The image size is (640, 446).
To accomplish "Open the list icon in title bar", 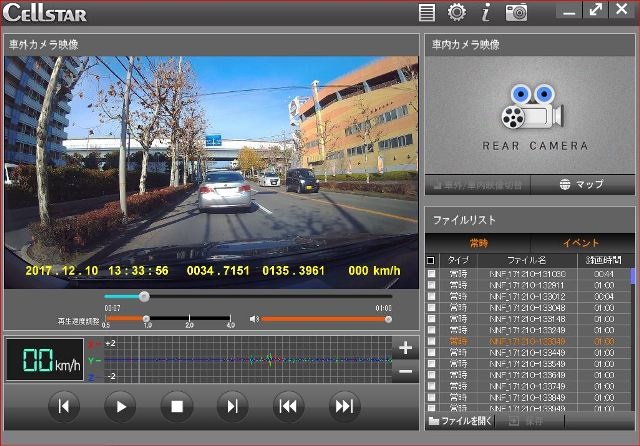I will pyautogui.click(x=427, y=12).
